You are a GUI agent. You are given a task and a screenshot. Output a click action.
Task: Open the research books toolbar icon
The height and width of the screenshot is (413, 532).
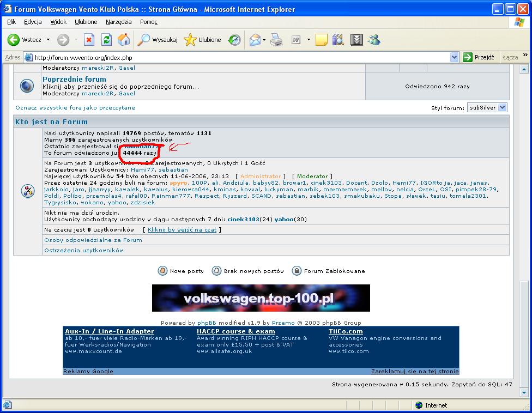338,40
